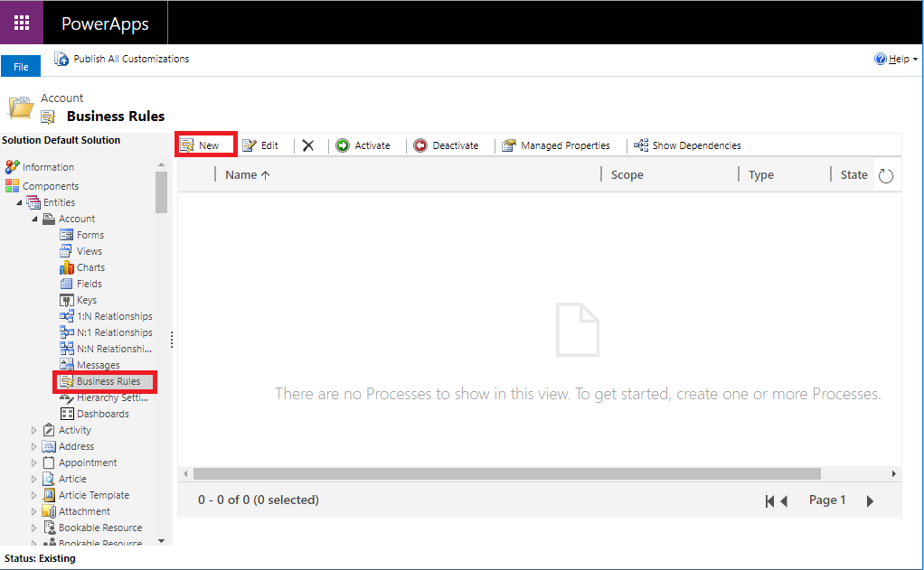Click the Hierarchy Settings icon
Image resolution: width=924 pixels, height=570 pixels.
pos(67,398)
